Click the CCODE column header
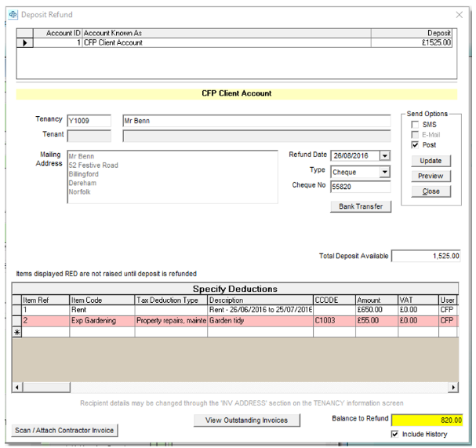 point(334,300)
